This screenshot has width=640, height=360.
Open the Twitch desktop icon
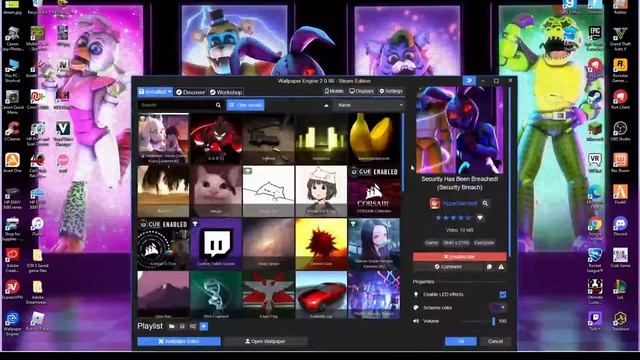[x=595, y=321]
